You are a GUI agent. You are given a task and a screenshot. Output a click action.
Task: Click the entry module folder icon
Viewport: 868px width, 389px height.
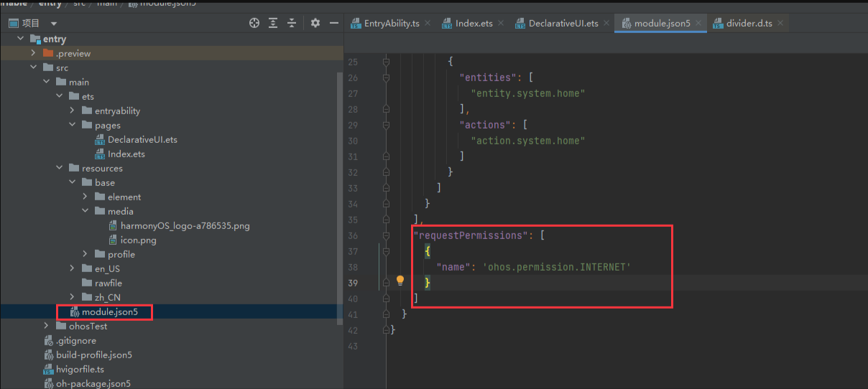pyautogui.click(x=35, y=39)
